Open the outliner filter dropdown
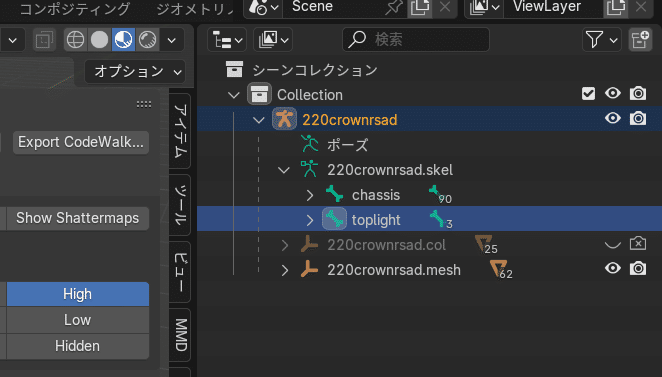This screenshot has height=377, width=662. [x=602, y=40]
